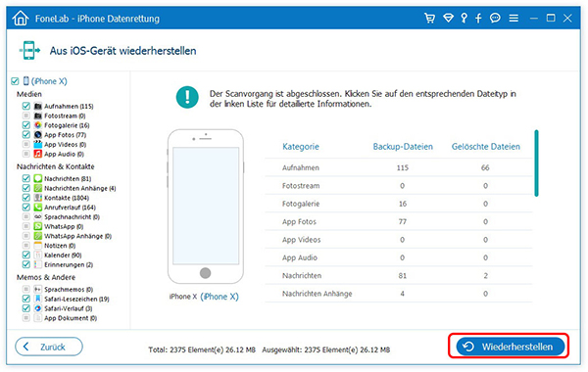The width and height of the screenshot is (588, 372).
Task: Click the Wiederherstellen button
Action: (x=511, y=347)
